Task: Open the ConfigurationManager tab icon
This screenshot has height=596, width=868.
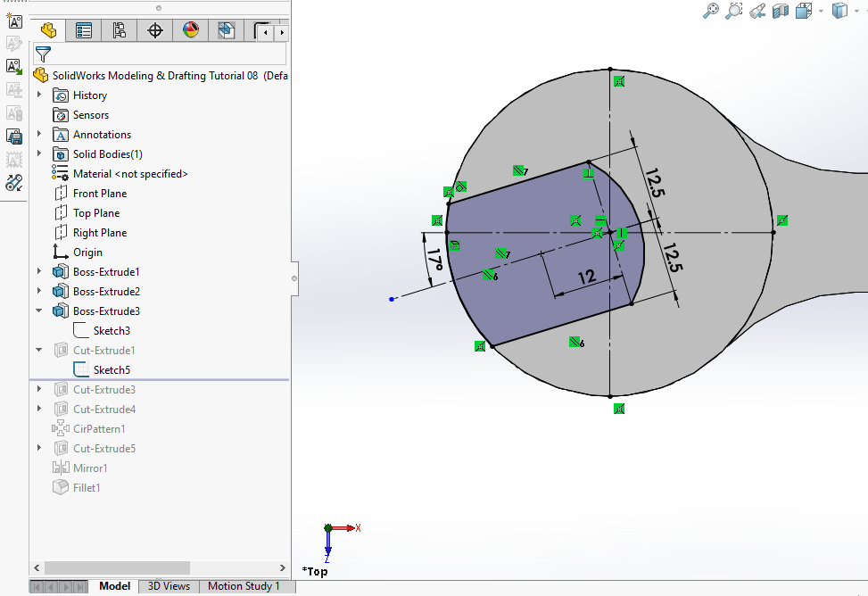Action: pyautogui.click(x=119, y=31)
